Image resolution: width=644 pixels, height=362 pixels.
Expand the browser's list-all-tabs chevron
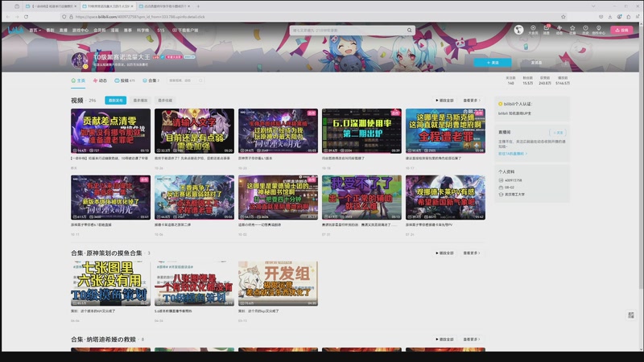pos(593,6)
